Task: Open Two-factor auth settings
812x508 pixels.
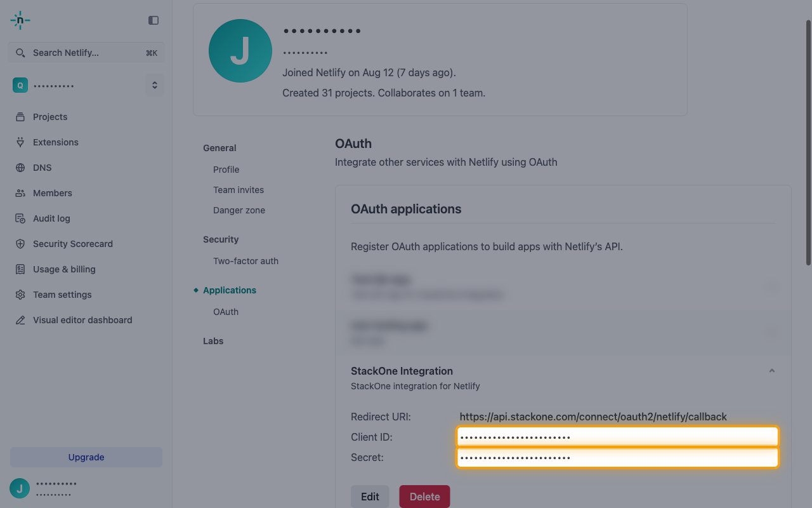Action: [246, 261]
